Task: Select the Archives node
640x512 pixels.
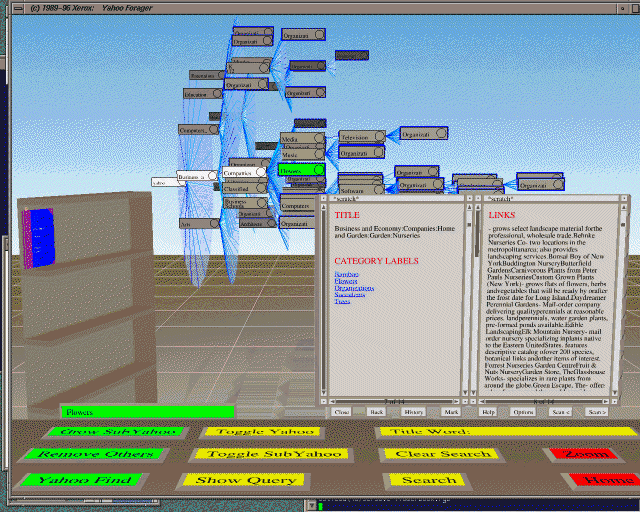Action: pos(258,224)
